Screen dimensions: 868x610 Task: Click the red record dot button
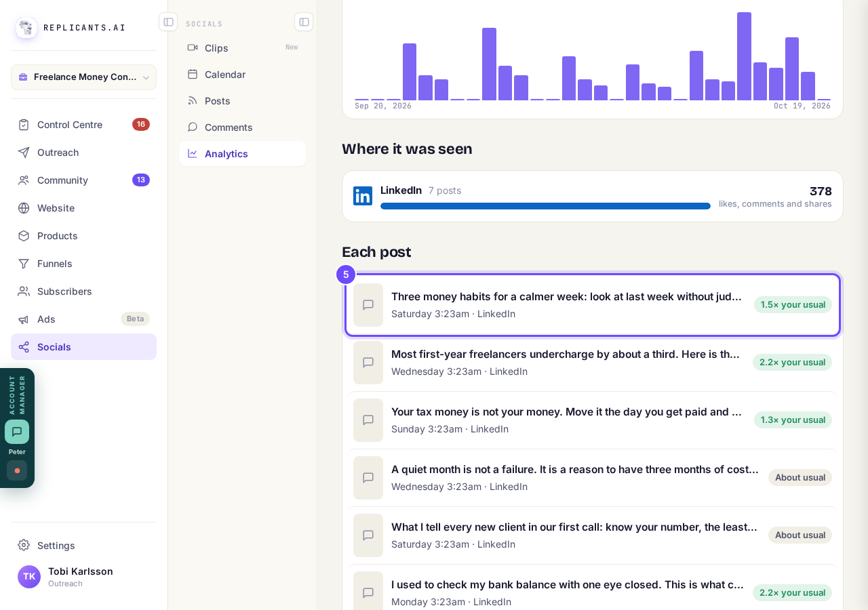pos(17,470)
